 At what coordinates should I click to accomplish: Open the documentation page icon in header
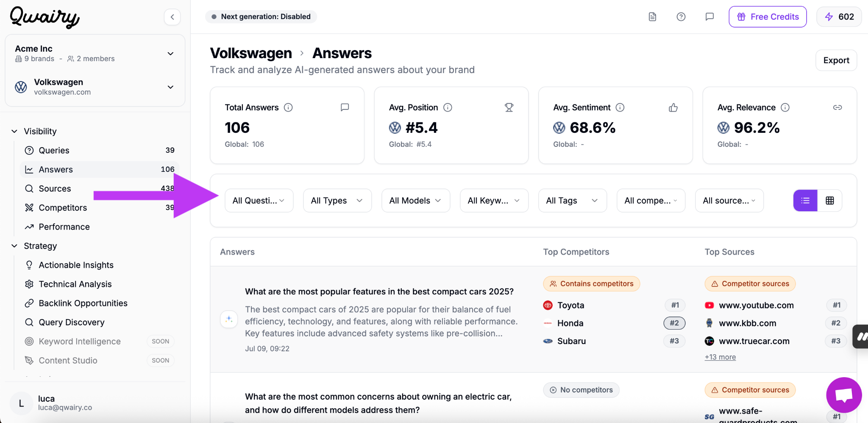652,17
